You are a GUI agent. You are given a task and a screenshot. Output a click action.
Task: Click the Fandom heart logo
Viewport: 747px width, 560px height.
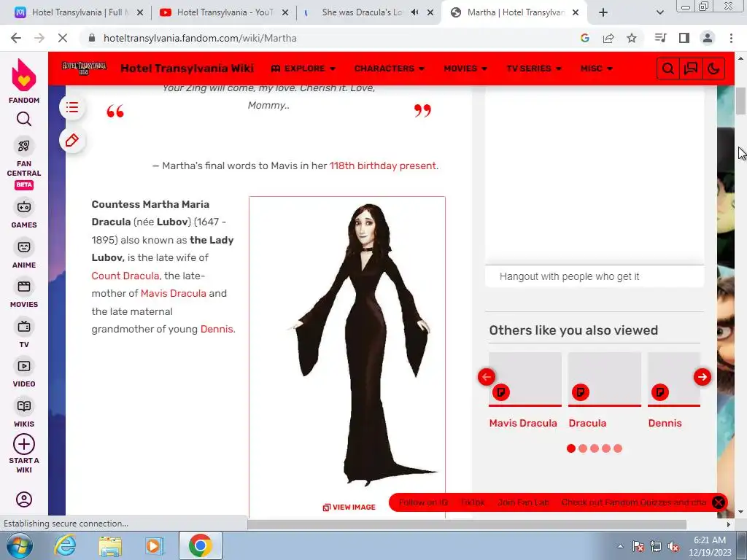click(24, 75)
